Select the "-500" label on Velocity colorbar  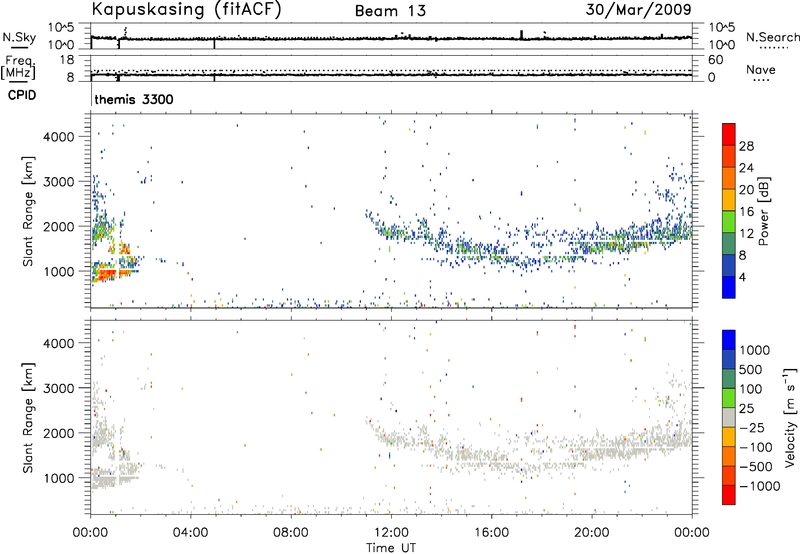pos(756,467)
